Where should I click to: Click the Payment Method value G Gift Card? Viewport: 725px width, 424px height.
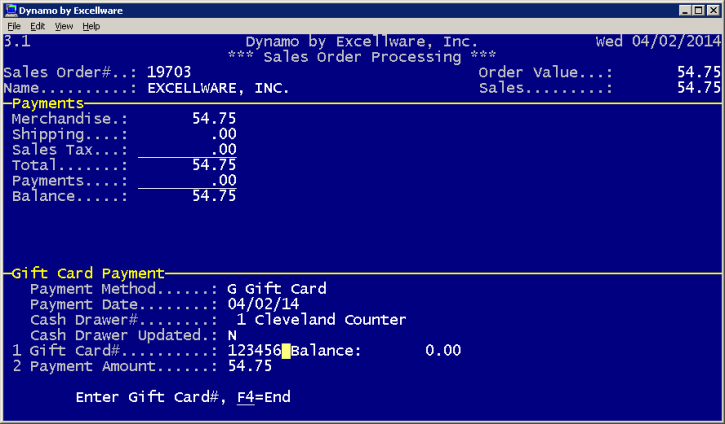pos(276,289)
